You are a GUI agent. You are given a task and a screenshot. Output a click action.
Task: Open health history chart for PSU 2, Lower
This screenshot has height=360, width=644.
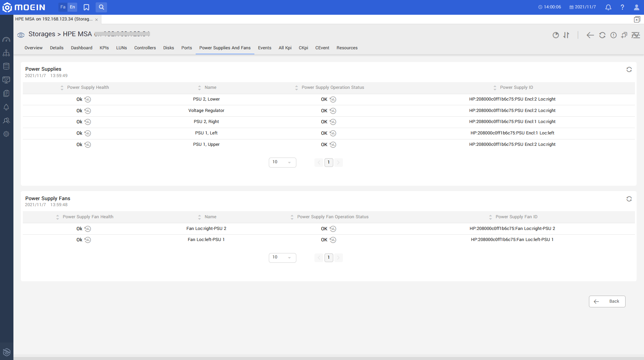pos(88,99)
